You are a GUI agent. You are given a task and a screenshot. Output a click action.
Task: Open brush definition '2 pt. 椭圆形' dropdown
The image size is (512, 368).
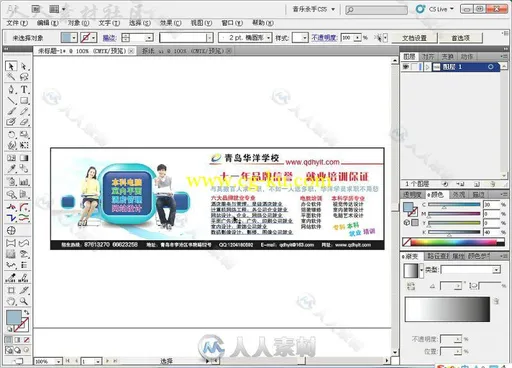(x=268, y=38)
